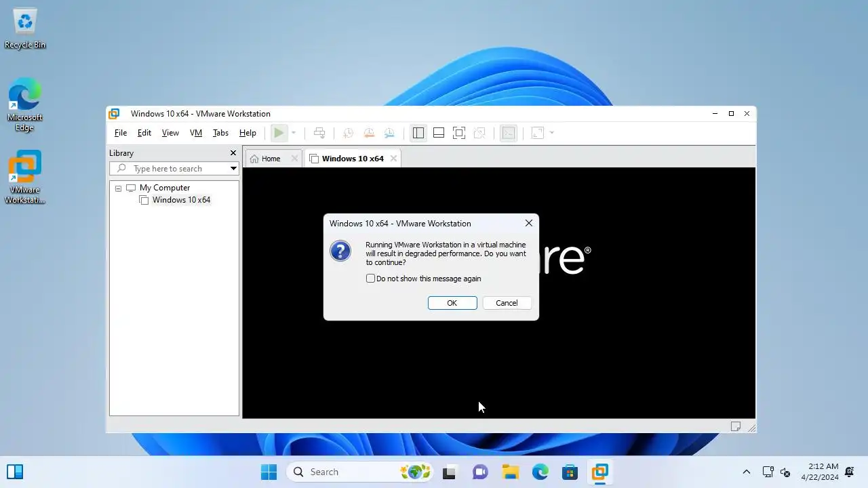The height and width of the screenshot is (488, 868).
Task: Open the power options dropdown arrow
Action: (x=293, y=133)
